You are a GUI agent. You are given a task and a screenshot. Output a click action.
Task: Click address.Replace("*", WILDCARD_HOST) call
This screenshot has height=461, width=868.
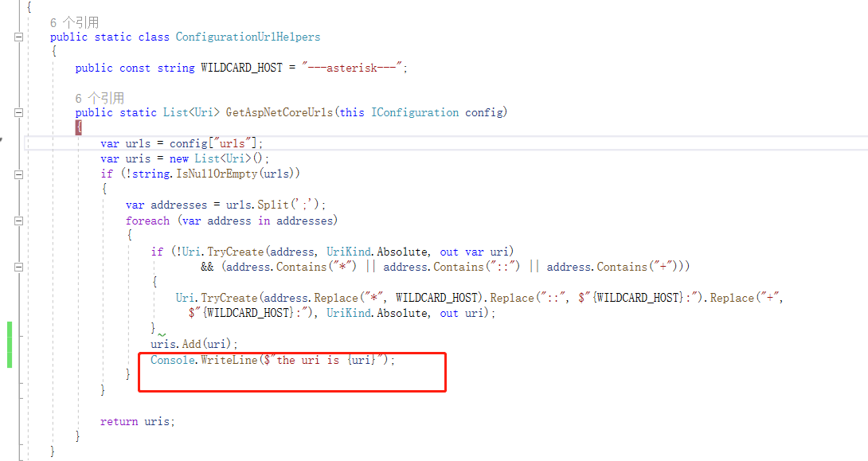tap(373, 298)
